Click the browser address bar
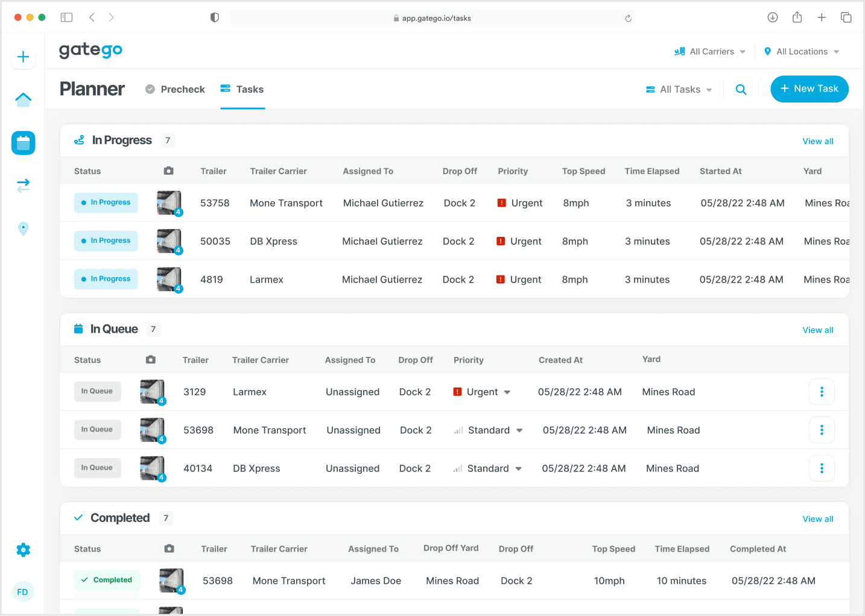 click(x=432, y=18)
